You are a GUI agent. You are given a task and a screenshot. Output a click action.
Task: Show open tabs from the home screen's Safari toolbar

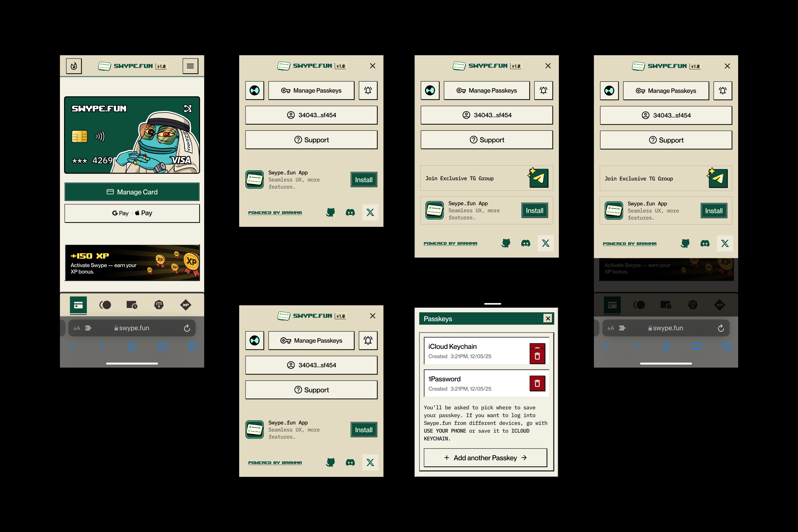[193, 346]
